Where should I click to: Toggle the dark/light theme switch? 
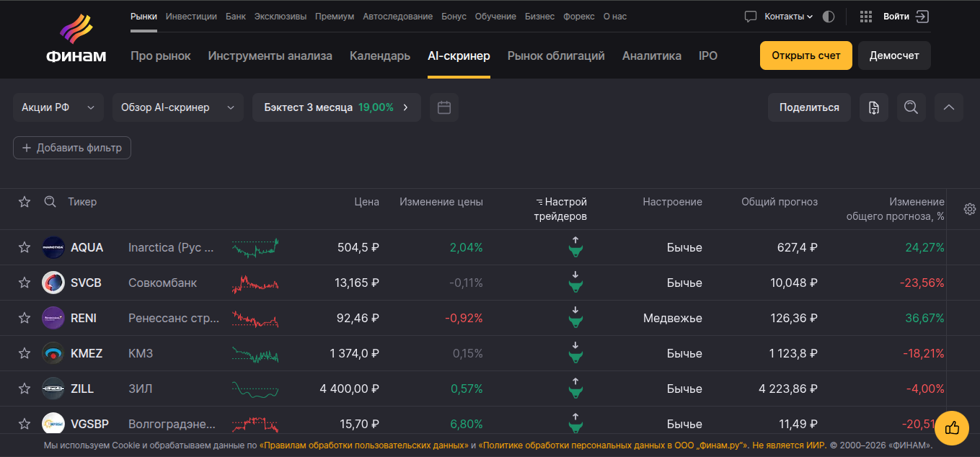pyautogui.click(x=829, y=17)
